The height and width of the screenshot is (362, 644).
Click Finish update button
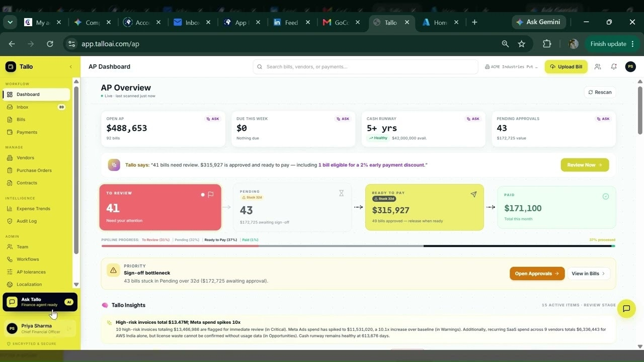pyautogui.click(x=612, y=44)
